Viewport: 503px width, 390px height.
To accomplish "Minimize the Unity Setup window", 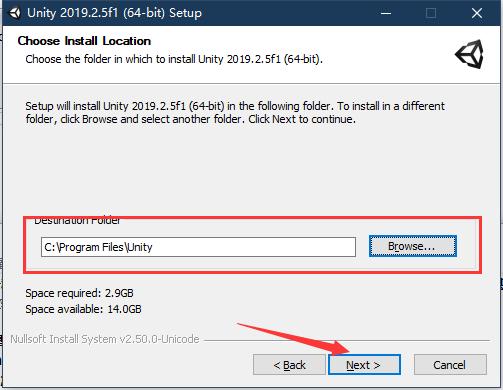I will coord(386,13).
